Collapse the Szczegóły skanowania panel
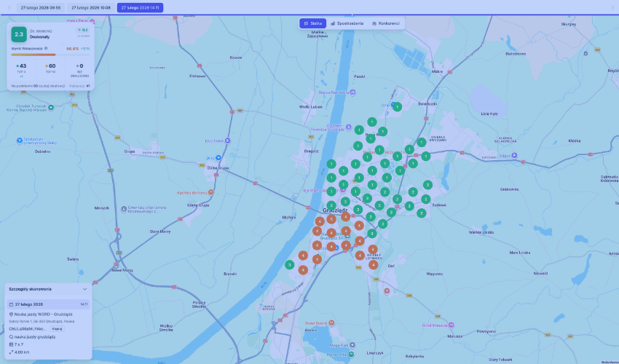Viewport: 619px width, 364px height. (84, 289)
